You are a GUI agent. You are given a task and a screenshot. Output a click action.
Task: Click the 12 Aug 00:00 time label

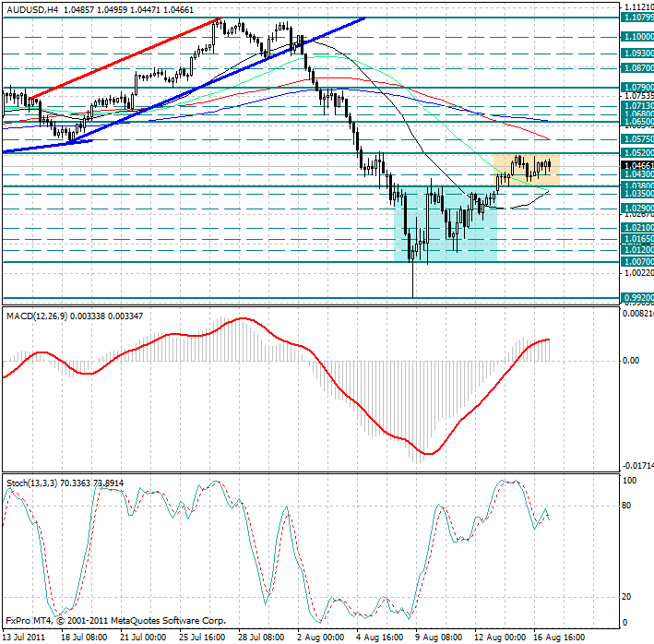500,638
